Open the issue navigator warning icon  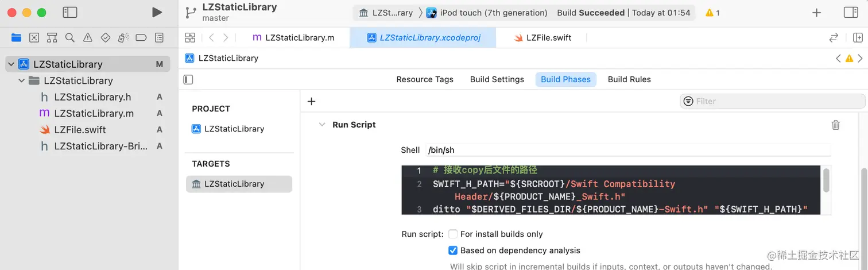87,38
